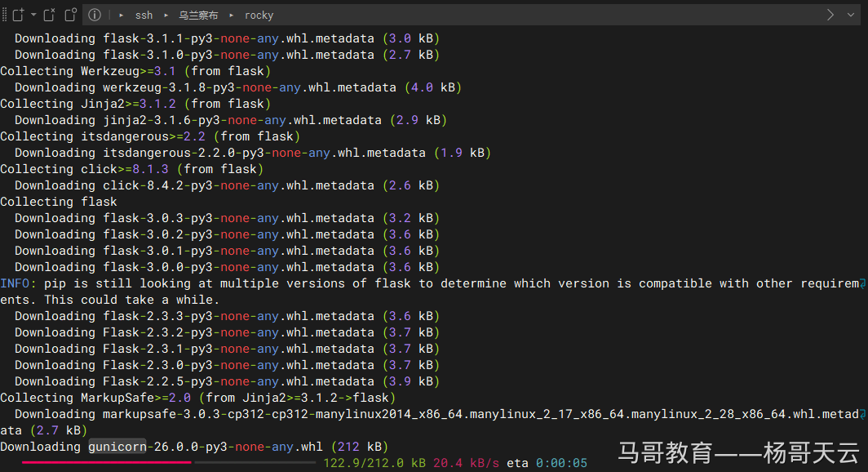This screenshot has height=472, width=868.
Task: Click the click-8.4.2 download line
Action: pyautogui.click(x=227, y=185)
